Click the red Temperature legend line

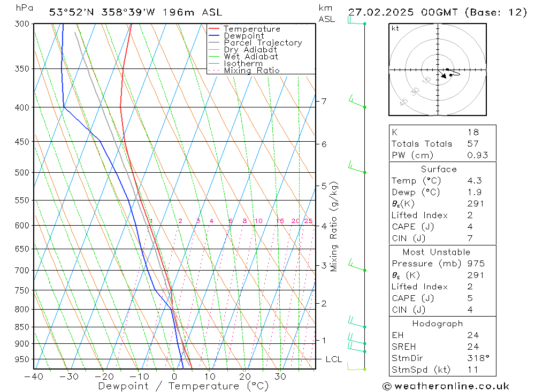coord(214,29)
